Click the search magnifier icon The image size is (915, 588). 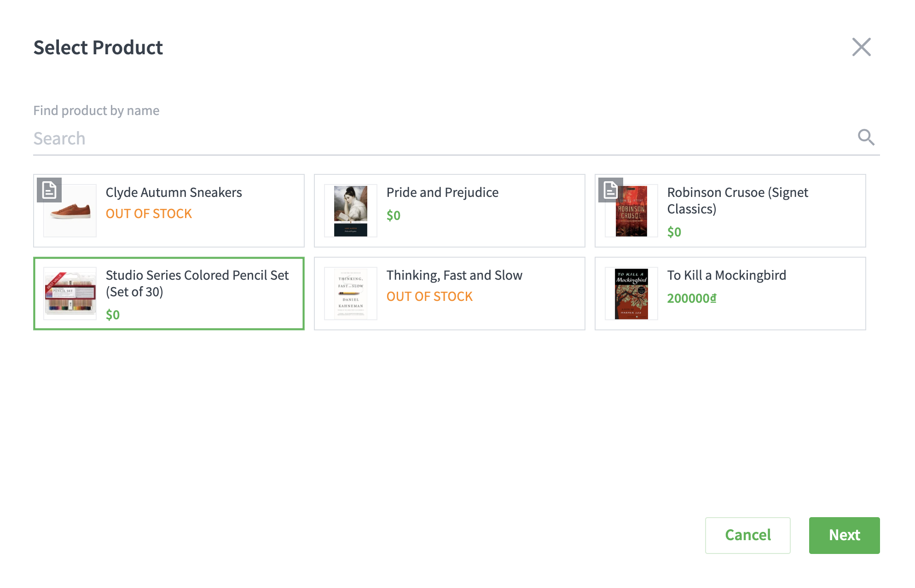866,138
